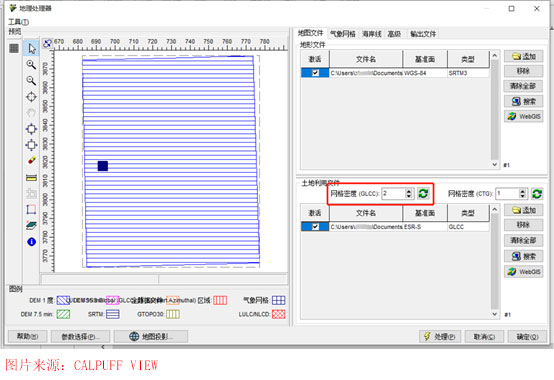Open the 地图投影 map projection button
This screenshot has height=380, width=554.
[x=151, y=337]
